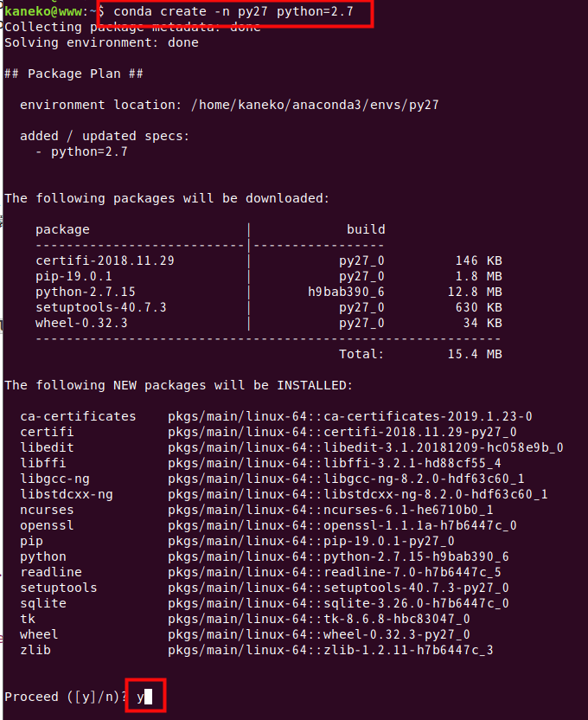Click 'openssl' in the NEW packages list
588x720 pixels.
tap(48, 525)
